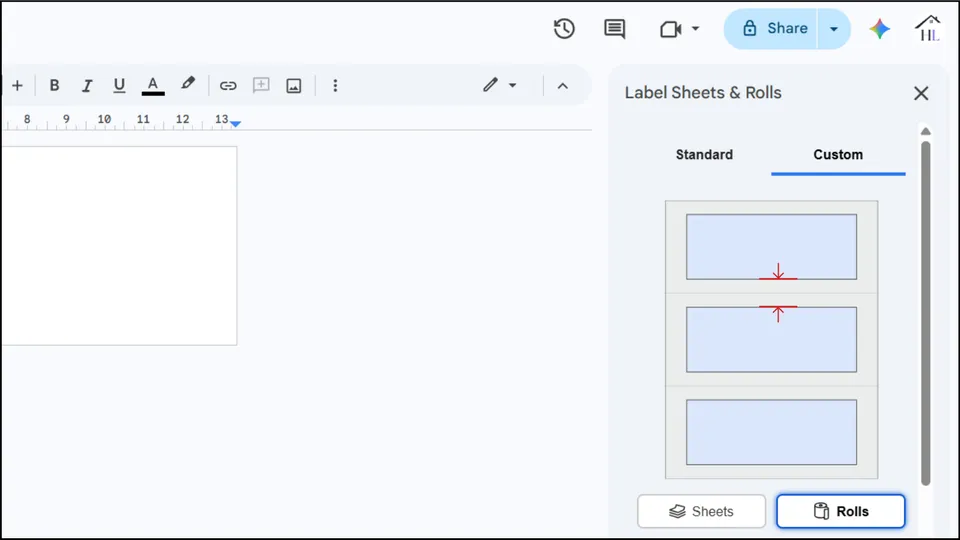Click the scrollbar up arrow in panel

926,131
